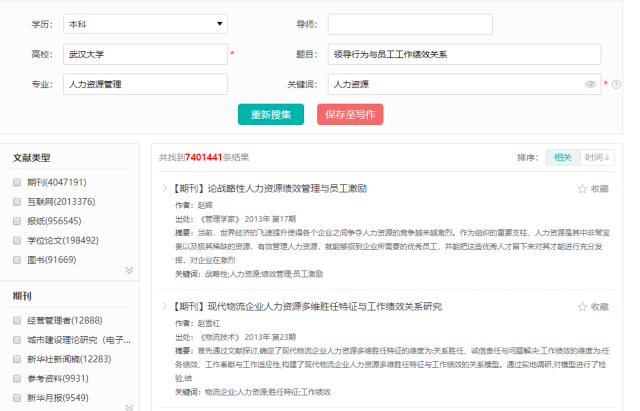This screenshot has height=411, width=640.
Task: Click keywords 物流企业;人力资源;胜任特征;工作绩效
Action: coord(267,392)
